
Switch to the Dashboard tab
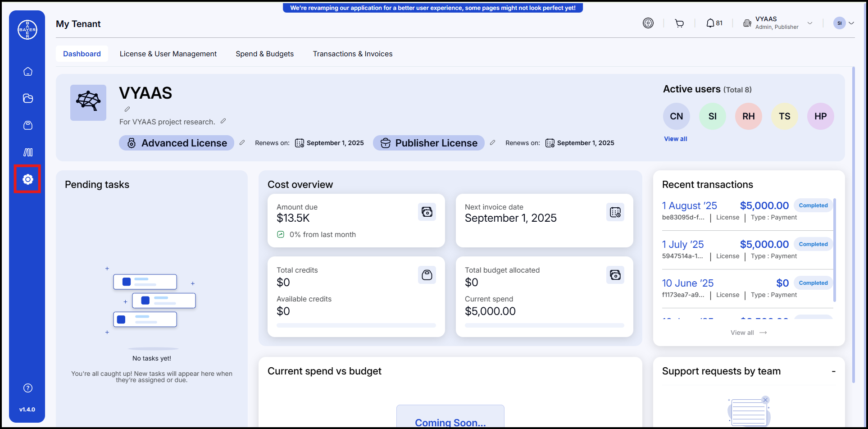[x=82, y=54]
